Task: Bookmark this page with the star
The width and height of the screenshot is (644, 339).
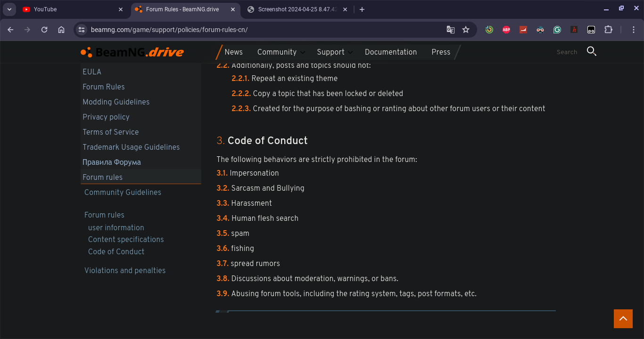Action: tap(466, 30)
